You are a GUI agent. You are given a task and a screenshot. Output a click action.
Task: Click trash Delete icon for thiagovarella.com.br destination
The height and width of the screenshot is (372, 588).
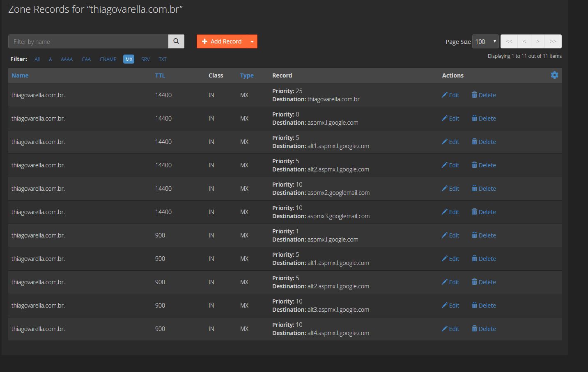point(474,95)
